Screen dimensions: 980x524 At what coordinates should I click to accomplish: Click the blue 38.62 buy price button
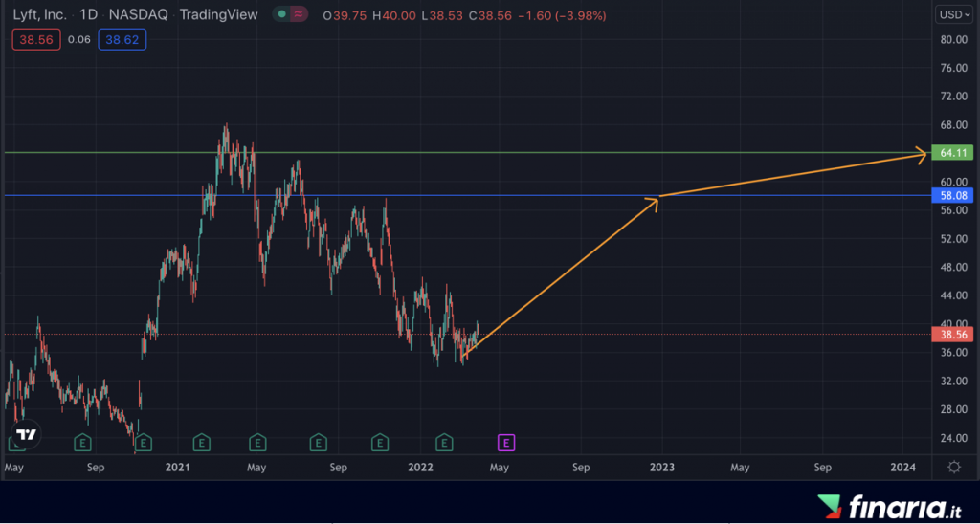click(x=122, y=40)
